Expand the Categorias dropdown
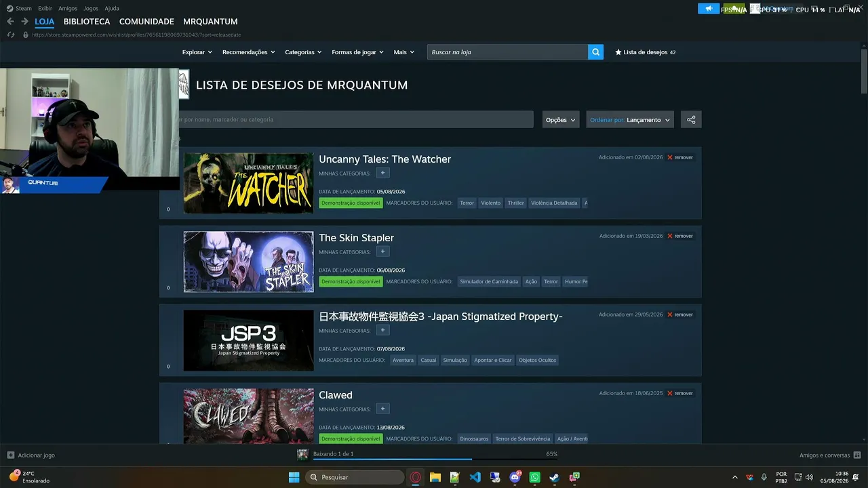This screenshot has width=868, height=488. pyautogui.click(x=303, y=52)
